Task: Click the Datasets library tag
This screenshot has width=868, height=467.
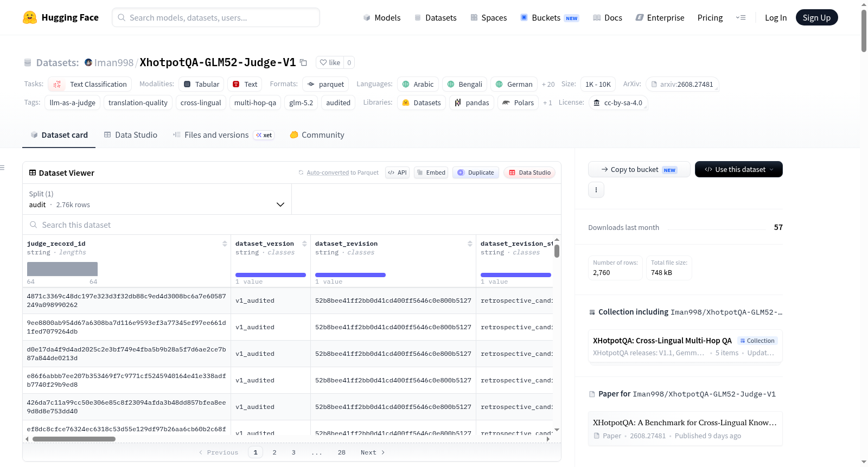Action: pyautogui.click(x=422, y=103)
